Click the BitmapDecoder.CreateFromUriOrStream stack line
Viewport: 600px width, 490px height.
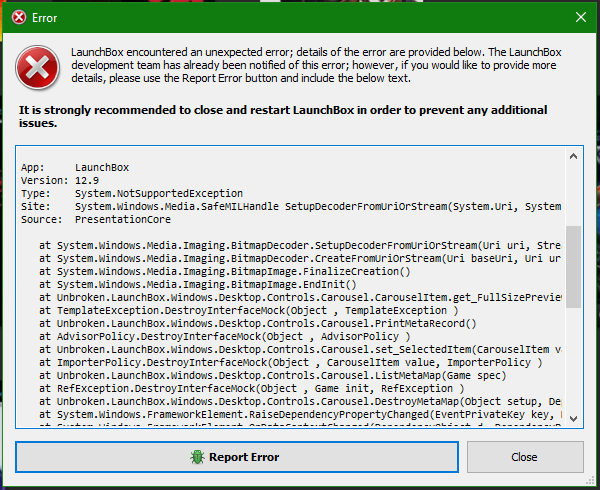pos(300,258)
